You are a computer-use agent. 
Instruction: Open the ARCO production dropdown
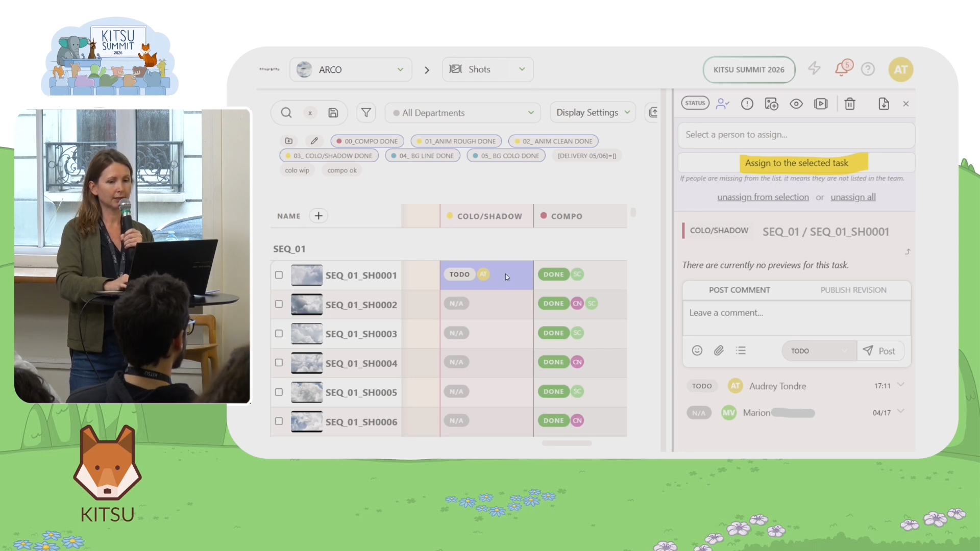(x=351, y=69)
